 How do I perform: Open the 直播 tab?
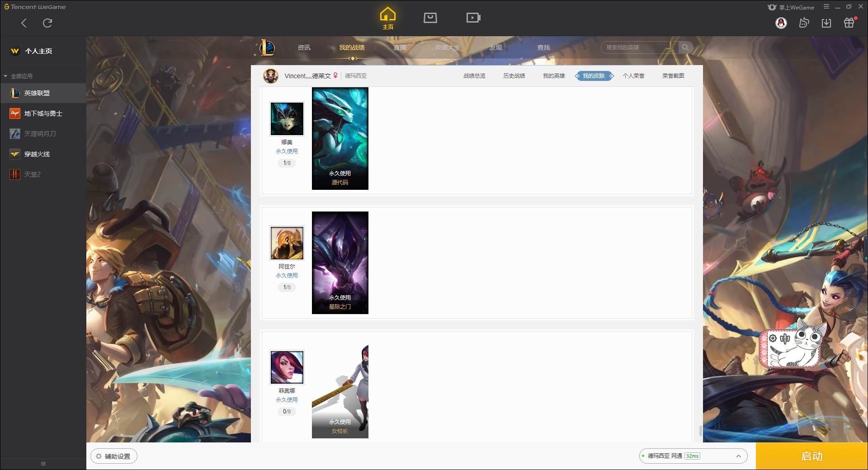click(x=400, y=47)
